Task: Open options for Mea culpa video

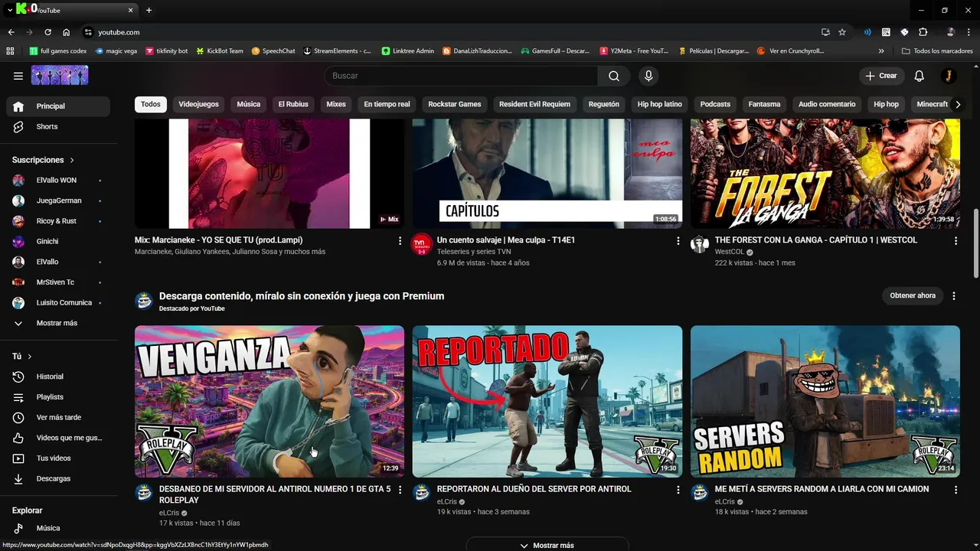Action: click(x=678, y=240)
